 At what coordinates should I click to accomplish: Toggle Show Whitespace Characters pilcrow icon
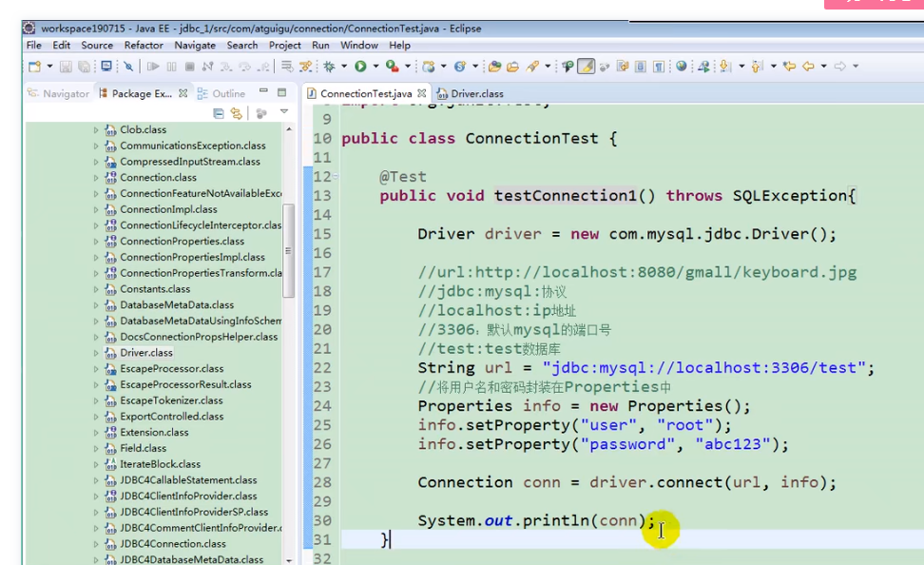659,67
